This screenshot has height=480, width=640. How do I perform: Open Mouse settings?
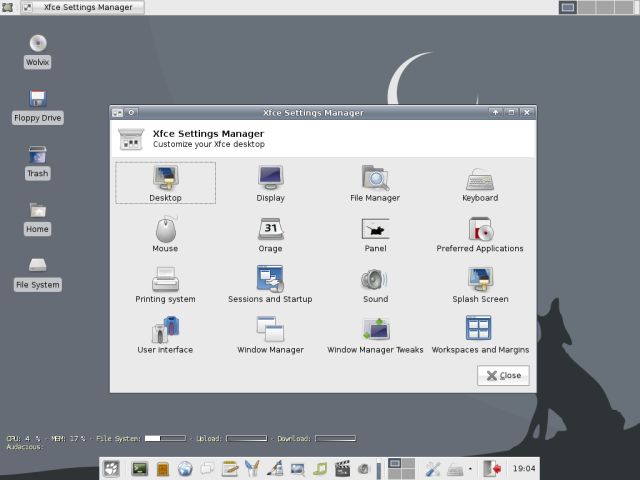click(165, 232)
